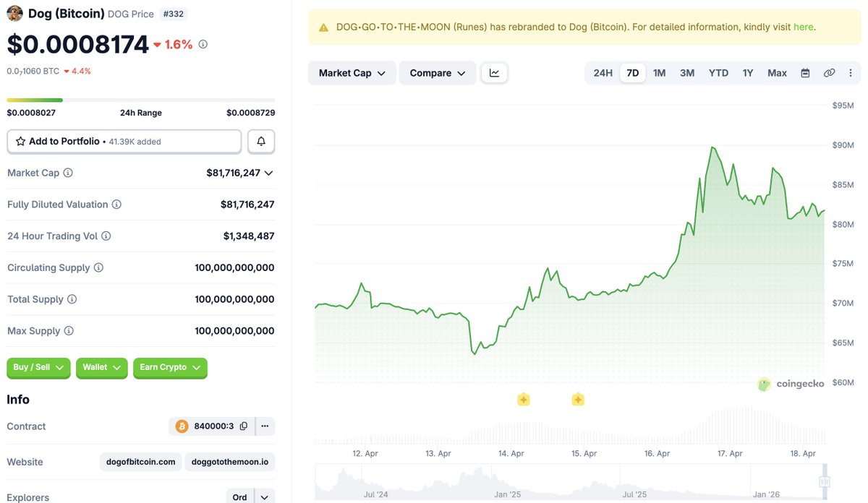868x503 pixels.
Task: Open the chart options vertical dots menu
Action: [851, 73]
